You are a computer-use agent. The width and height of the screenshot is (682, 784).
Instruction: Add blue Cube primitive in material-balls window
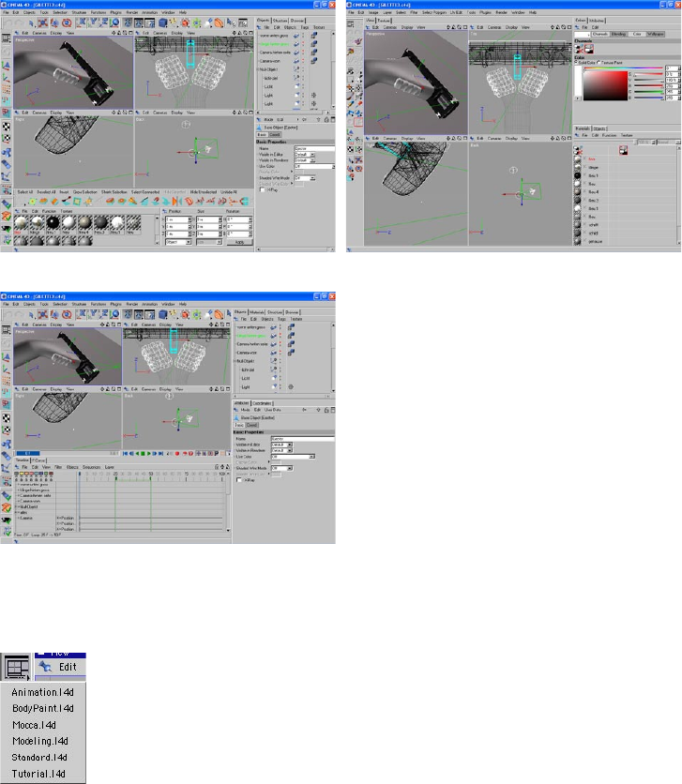[x=163, y=23]
